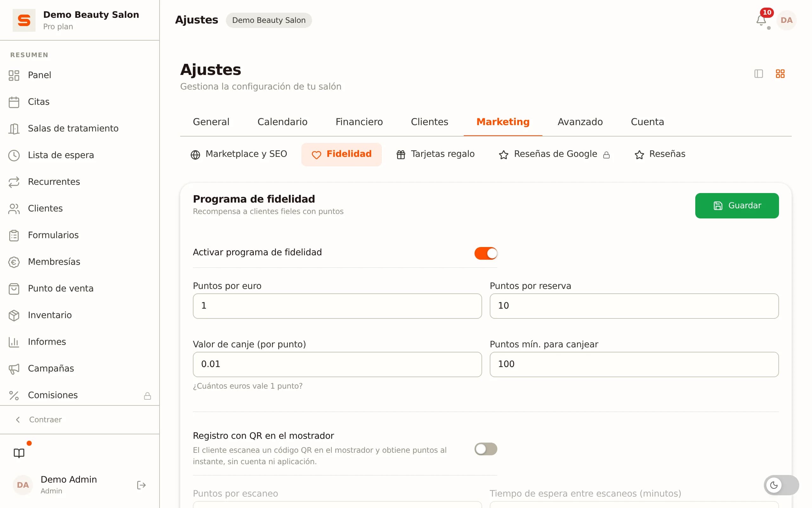Click the lock icon beside Comisiones
Screen dimensions: 812x508
pyautogui.click(x=147, y=396)
